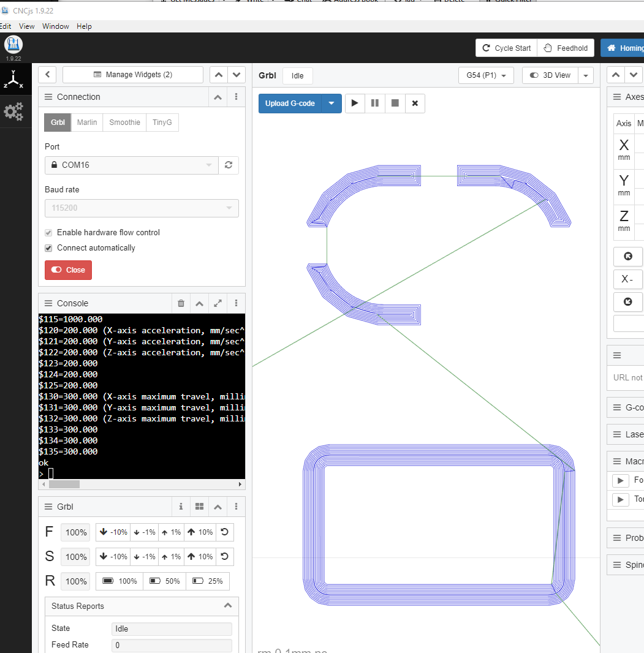
Task: Pause G-code playback
Action: 375,104
